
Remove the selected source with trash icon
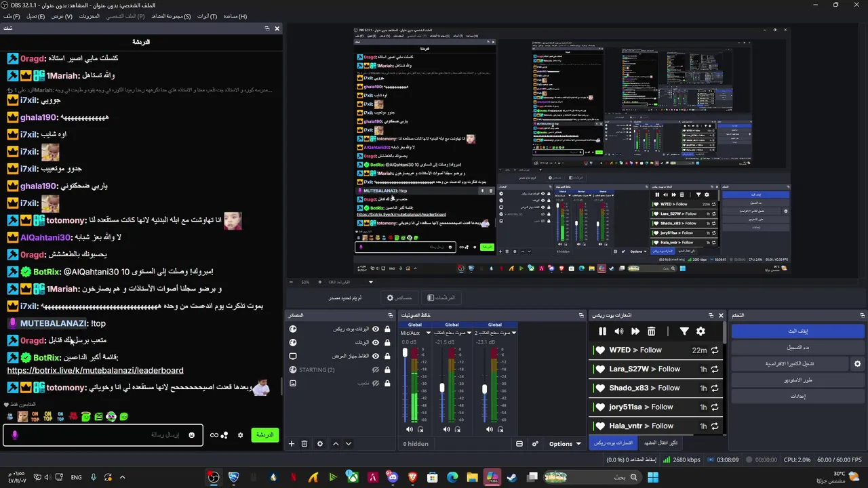point(304,444)
